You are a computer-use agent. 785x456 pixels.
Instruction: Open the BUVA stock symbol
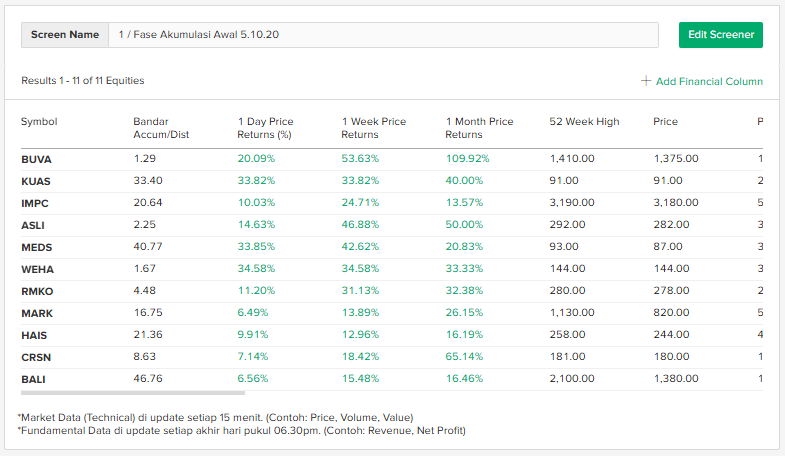click(36, 159)
